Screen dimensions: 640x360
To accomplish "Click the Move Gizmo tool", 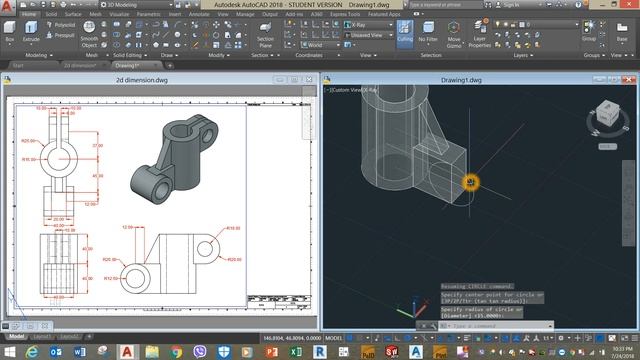I will (x=454, y=34).
